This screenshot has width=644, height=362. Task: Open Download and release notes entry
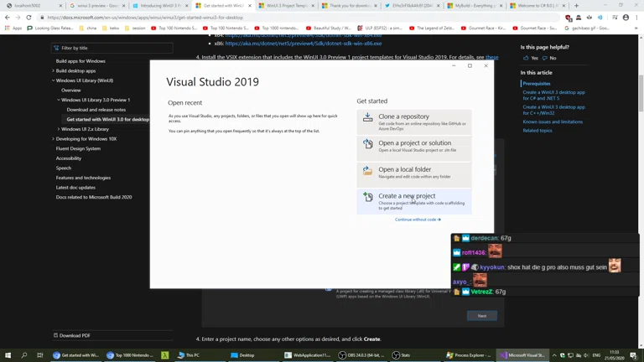coord(96,110)
